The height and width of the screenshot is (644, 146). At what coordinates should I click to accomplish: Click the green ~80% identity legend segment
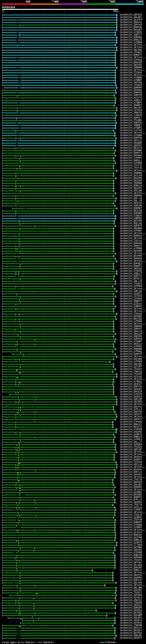(x=101, y=4)
